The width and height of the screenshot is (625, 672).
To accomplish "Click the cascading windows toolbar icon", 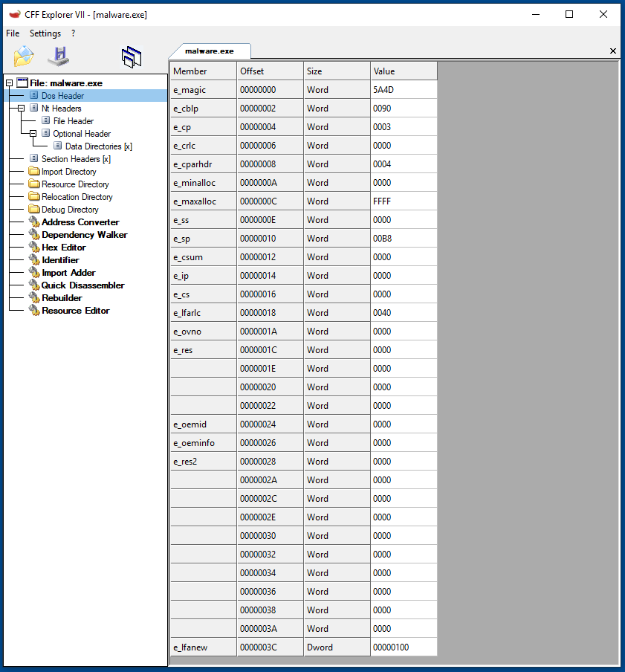I will pos(132,57).
